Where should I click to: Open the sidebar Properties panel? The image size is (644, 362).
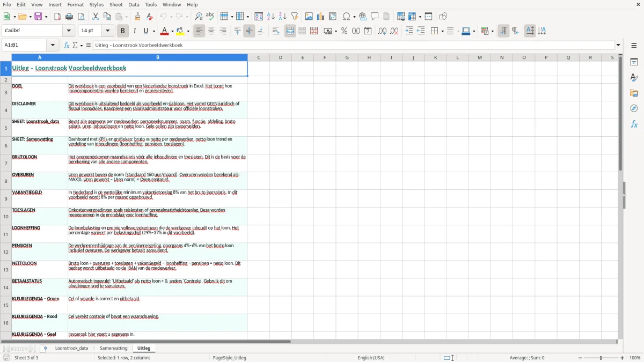(x=634, y=62)
